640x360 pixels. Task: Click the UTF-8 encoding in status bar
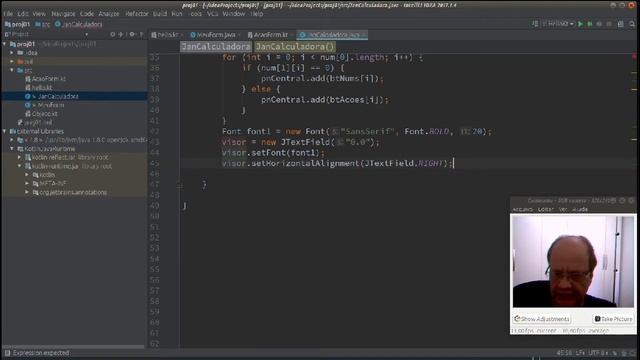pos(598,353)
